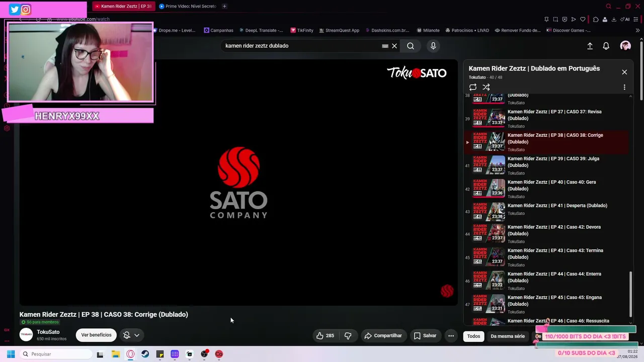644x362 pixels.
Task: Open TokuSato channel avatar
Action: [x=26, y=335]
